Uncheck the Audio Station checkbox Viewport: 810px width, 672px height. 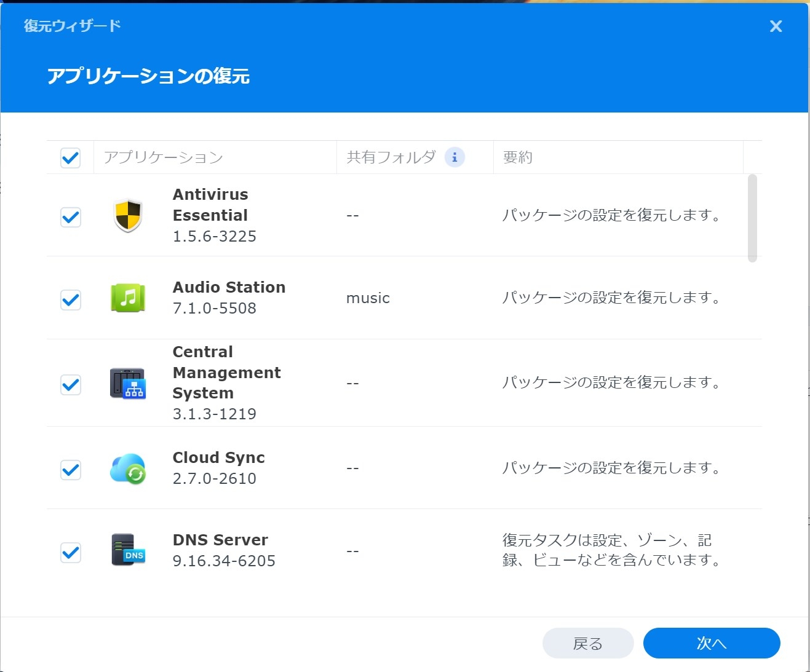click(x=71, y=300)
